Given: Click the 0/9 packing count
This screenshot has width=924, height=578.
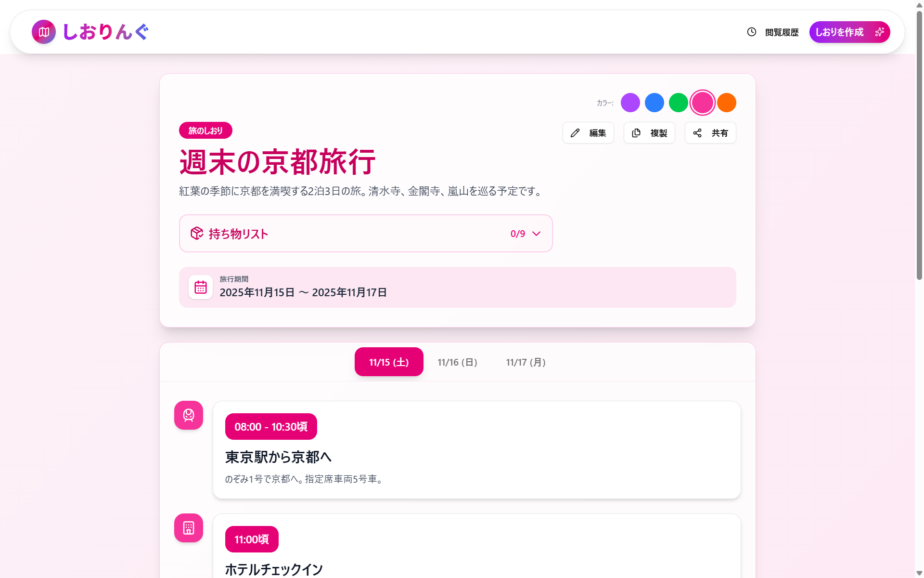Looking at the screenshot, I should (x=518, y=234).
